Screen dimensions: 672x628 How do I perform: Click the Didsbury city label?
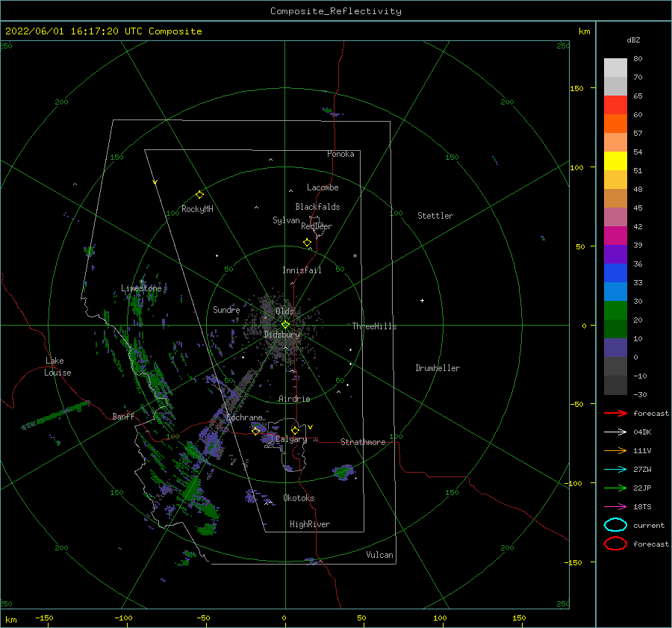pyautogui.click(x=282, y=335)
